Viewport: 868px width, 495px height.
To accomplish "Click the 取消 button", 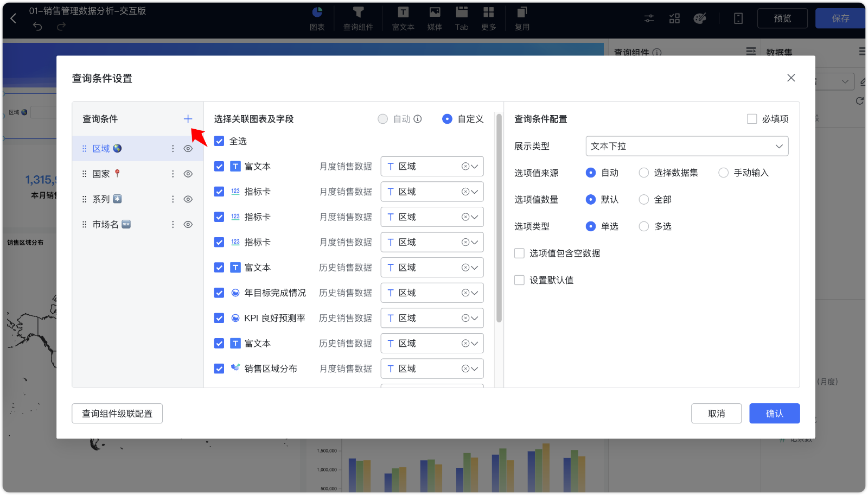I will point(716,414).
